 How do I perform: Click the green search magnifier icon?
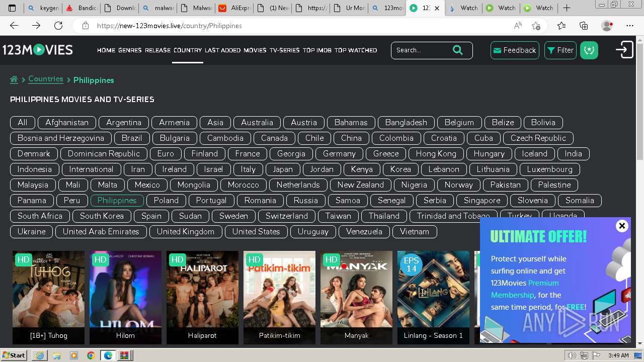pyautogui.click(x=457, y=50)
